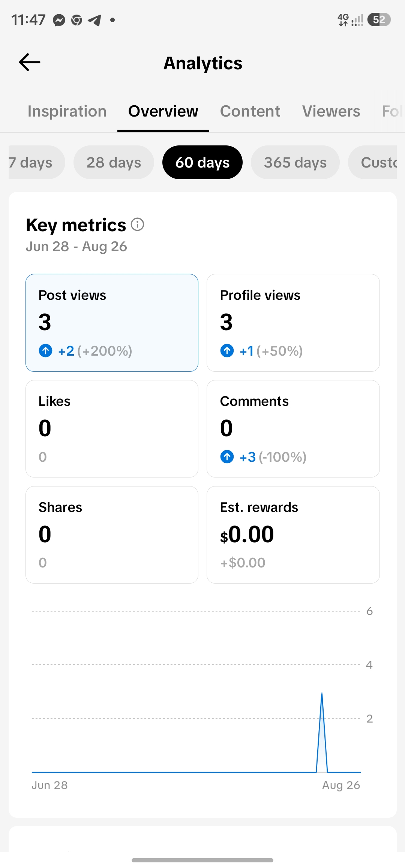
Task: Switch to the Content tab
Action: point(250,111)
